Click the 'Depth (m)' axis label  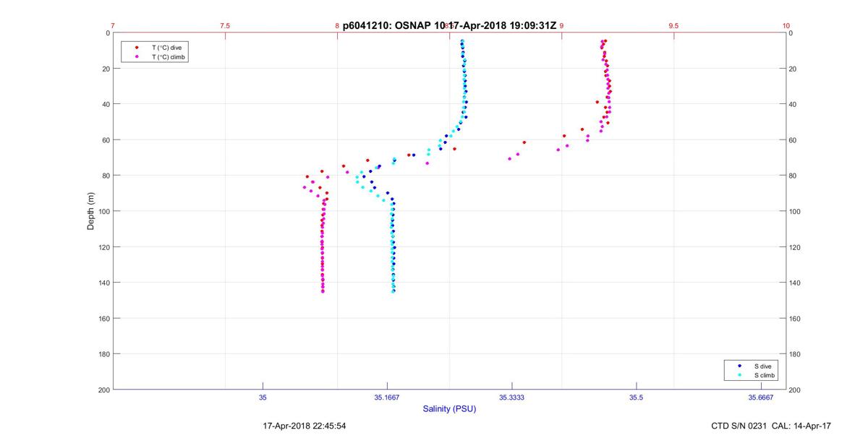(x=91, y=211)
